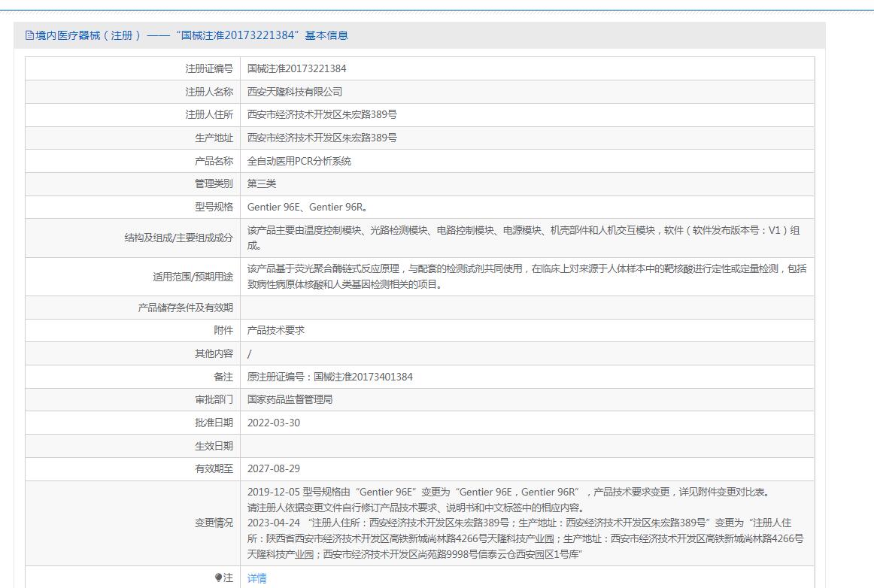Click the 适用范围/预期用途 description text
The height and width of the screenshot is (588, 874).
[526, 276]
